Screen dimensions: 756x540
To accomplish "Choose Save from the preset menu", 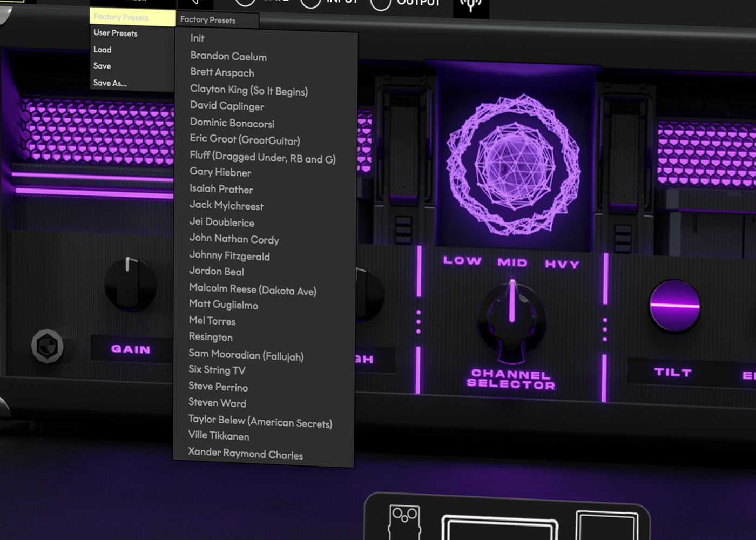I will click(x=102, y=66).
